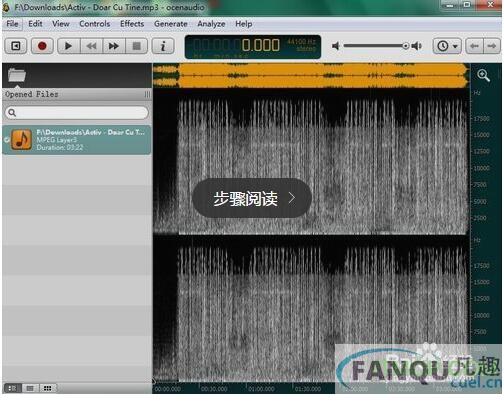Viewport: 503px width, 394px height.
Task: Click the search magnifier icon in field
Action: pyautogui.click(x=12, y=113)
